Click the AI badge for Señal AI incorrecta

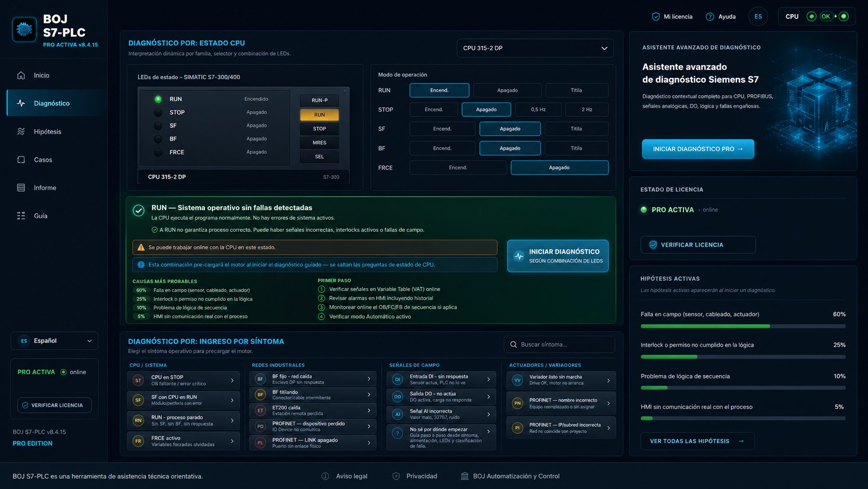398,414
